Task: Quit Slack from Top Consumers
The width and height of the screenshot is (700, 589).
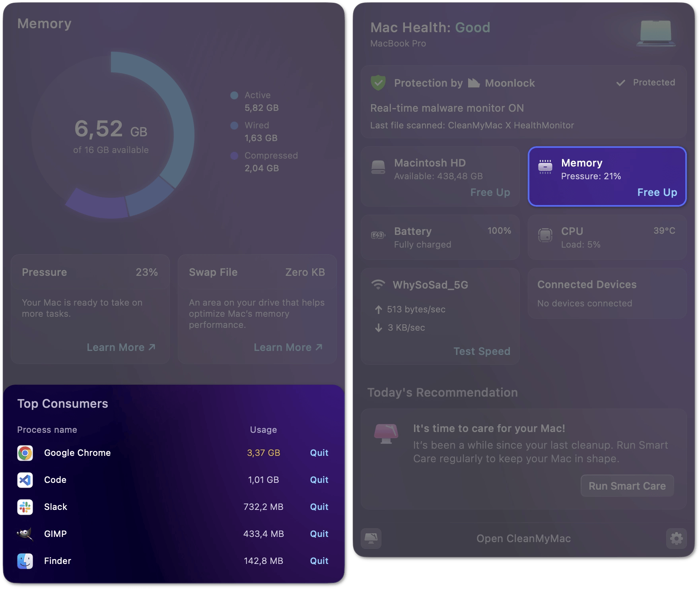Action: click(x=319, y=507)
